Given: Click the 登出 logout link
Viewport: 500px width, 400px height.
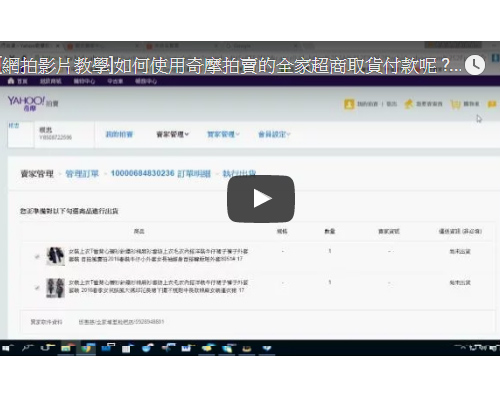Looking at the screenshot, I should pos(392,104).
